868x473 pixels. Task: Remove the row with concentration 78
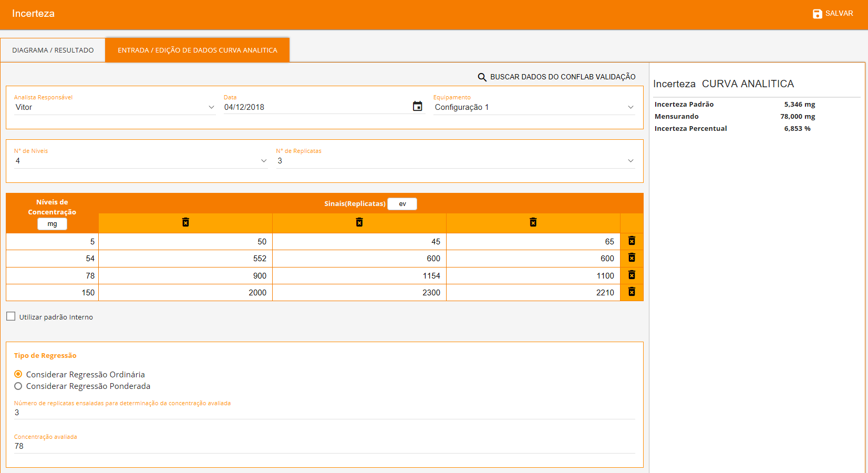(632, 275)
